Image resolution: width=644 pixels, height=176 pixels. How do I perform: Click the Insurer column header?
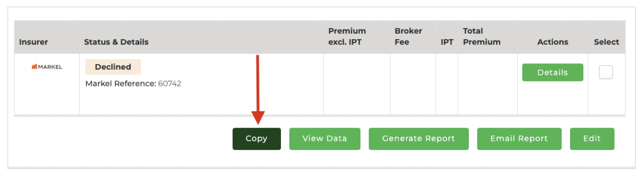(33, 42)
